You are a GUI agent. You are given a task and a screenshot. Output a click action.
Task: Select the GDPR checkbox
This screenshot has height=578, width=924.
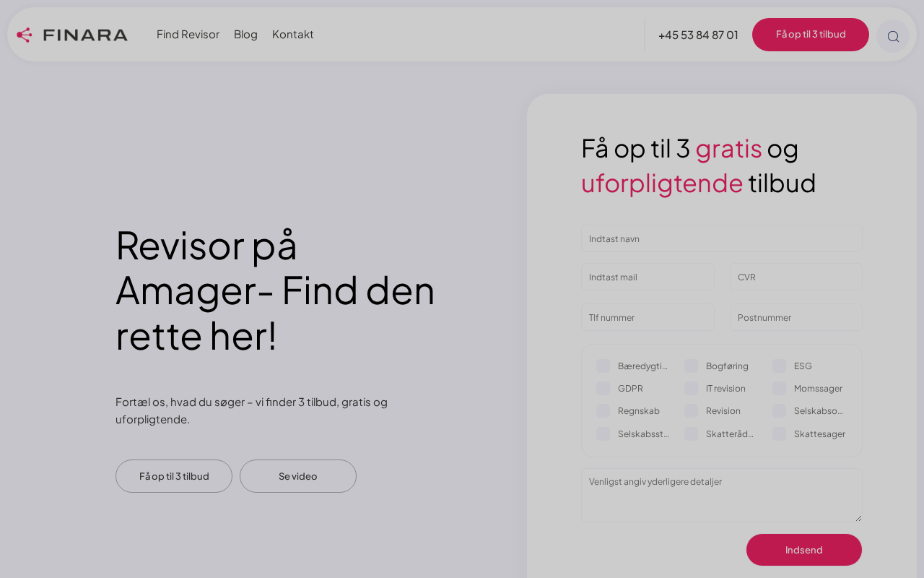click(603, 389)
